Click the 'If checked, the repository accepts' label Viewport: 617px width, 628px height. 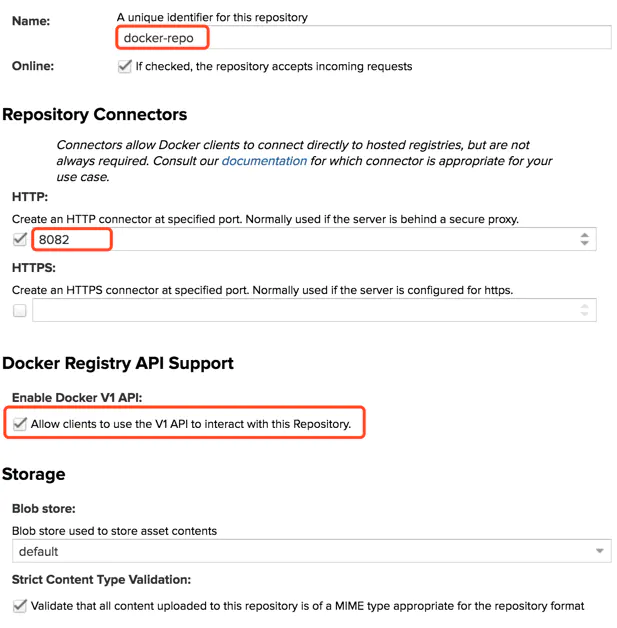274,66
